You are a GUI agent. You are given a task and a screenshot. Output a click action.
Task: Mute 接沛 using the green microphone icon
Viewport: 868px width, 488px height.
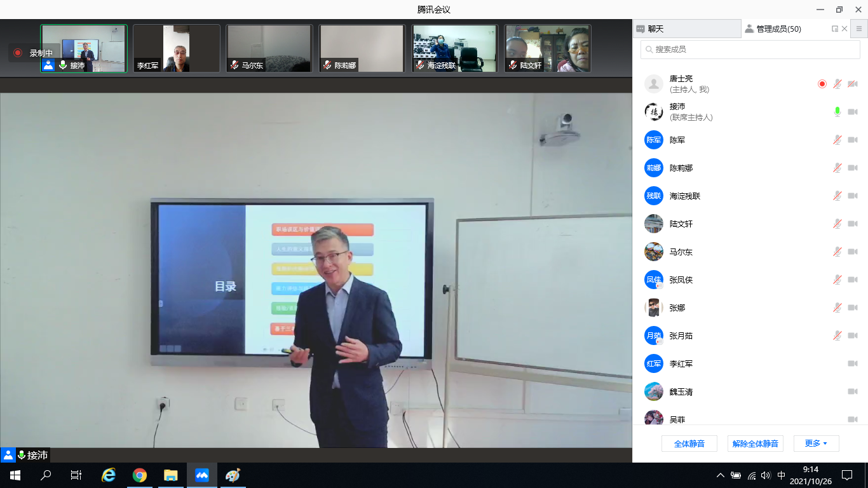pyautogui.click(x=837, y=112)
